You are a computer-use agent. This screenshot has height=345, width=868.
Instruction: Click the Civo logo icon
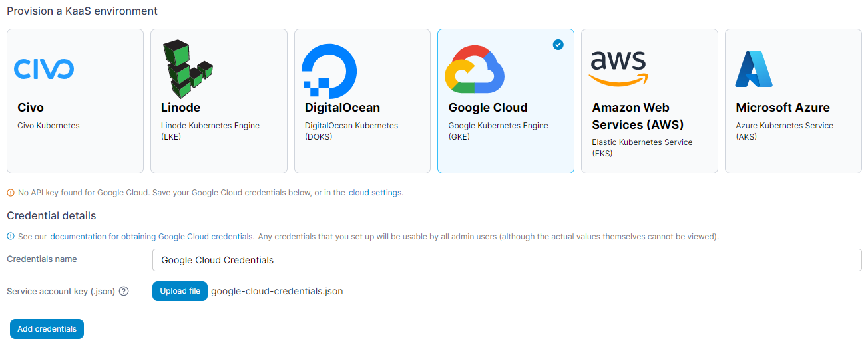44,69
